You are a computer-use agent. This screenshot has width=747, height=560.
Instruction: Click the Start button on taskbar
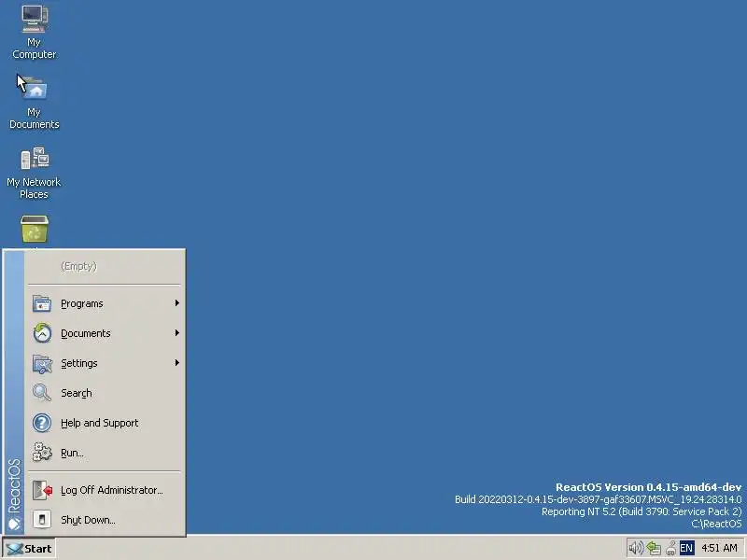[29, 549]
